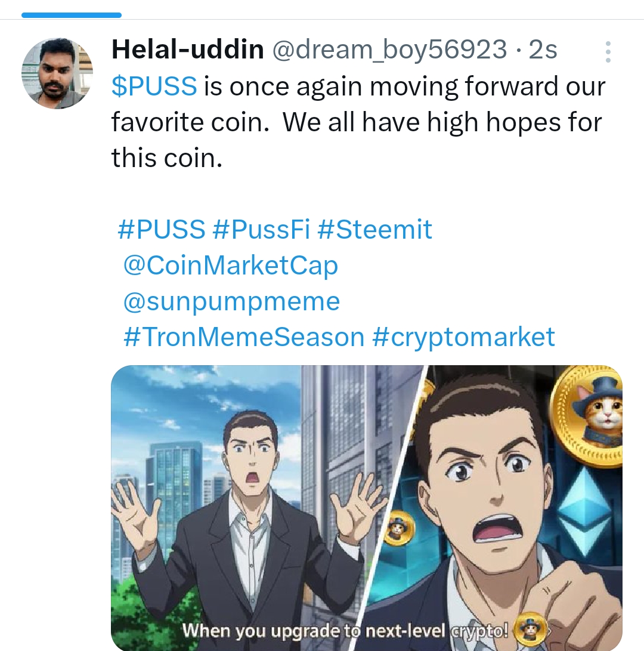Open the three-dot more options menu

click(608, 52)
